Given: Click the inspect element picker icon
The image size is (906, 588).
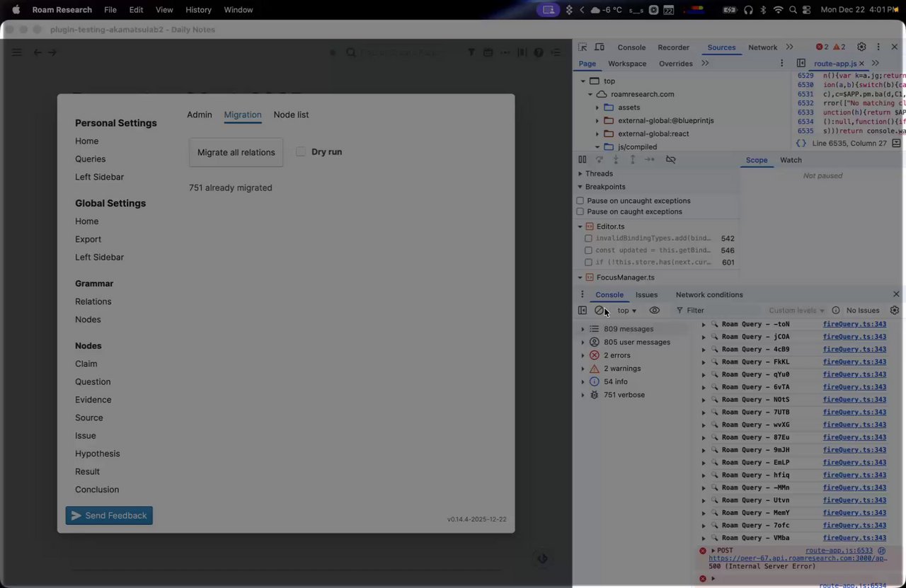Looking at the screenshot, I should point(583,47).
